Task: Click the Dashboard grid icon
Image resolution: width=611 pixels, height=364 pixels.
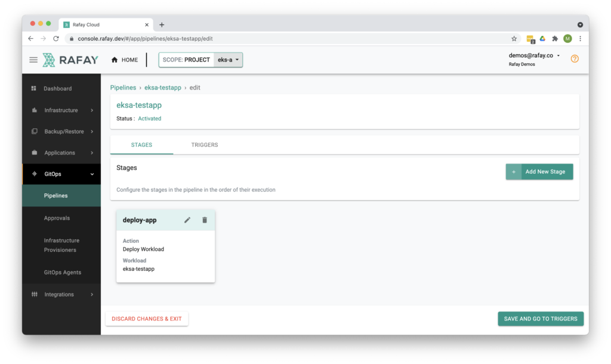Action: point(34,88)
